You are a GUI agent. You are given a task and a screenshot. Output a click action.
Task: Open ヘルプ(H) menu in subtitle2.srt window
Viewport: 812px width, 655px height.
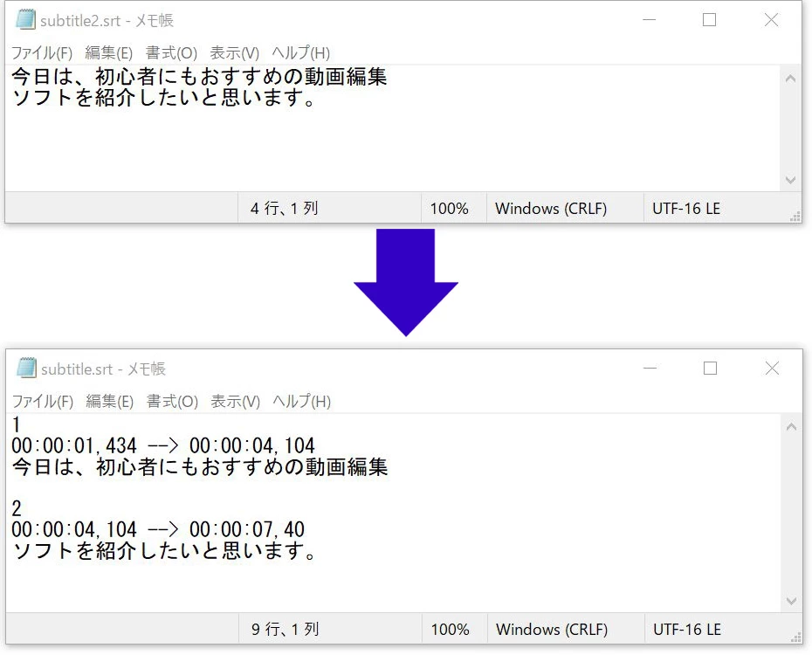pyautogui.click(x=301, y=52)
